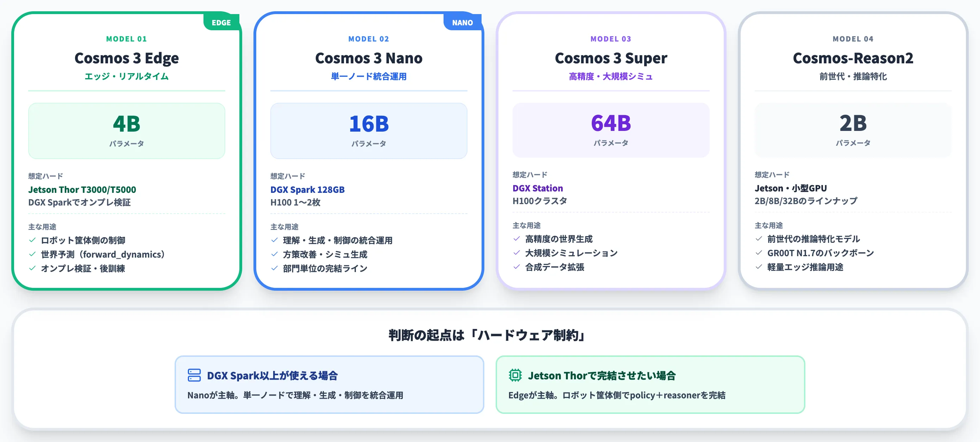Click the green EDGE badge

(x=221, y=23)
